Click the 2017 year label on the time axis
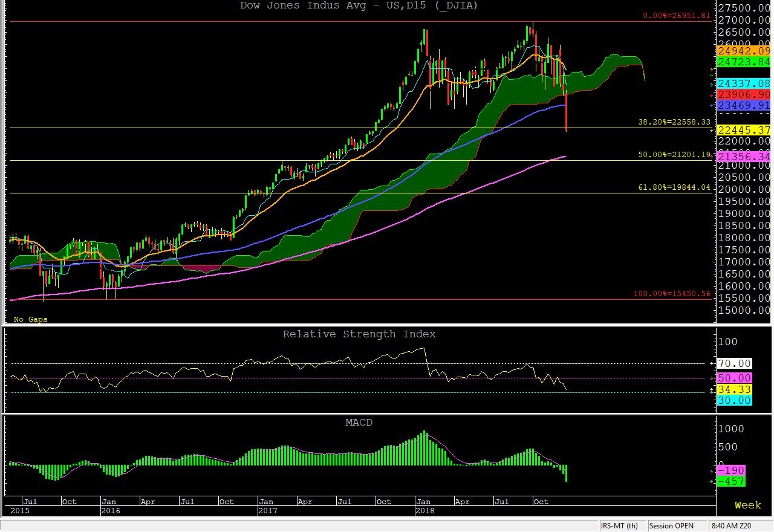The height and width of the screenshot is (532, 774). (268, 511)
